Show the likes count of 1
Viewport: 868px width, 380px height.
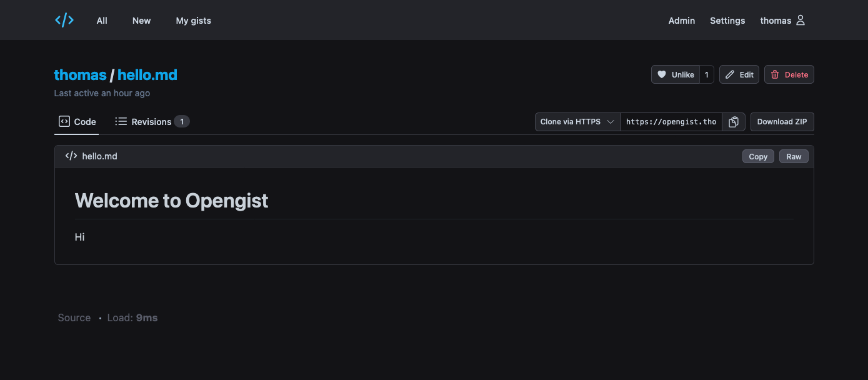coord(707,74)
